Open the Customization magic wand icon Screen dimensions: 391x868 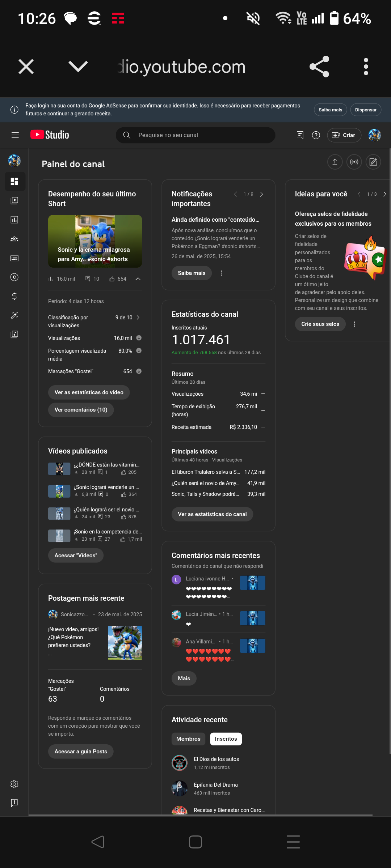pos(14,315)
